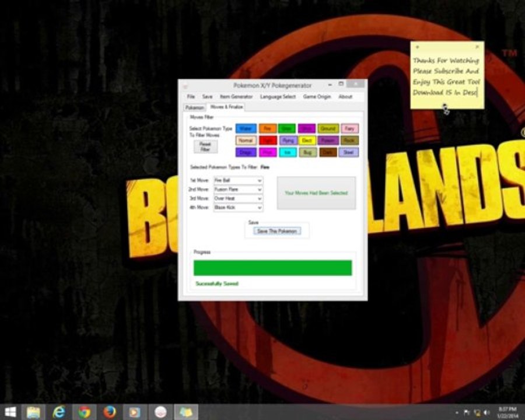Click the Psychic type filter button
This screenshot has width=525, height=420.
coord(268,152)
